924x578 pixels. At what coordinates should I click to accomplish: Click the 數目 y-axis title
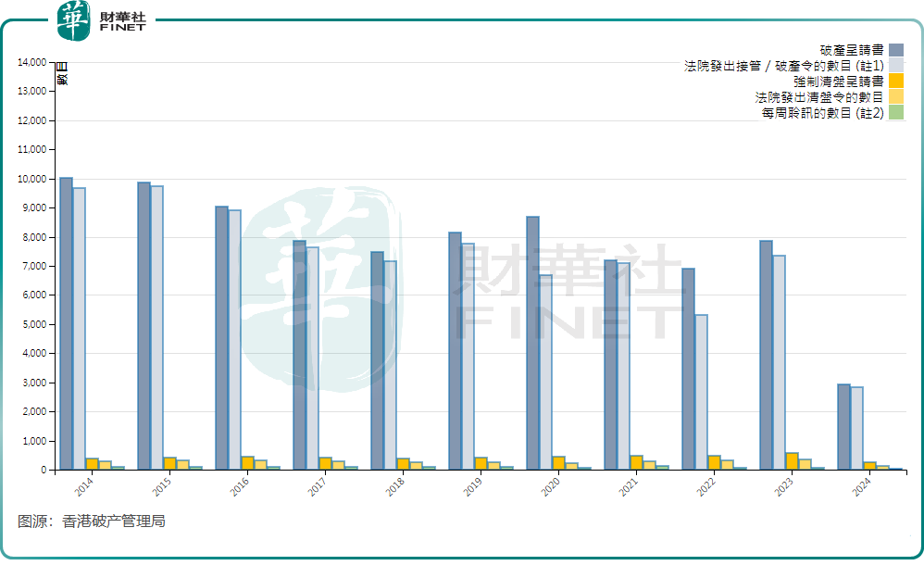pyautogui.click(x=61, y=73)
